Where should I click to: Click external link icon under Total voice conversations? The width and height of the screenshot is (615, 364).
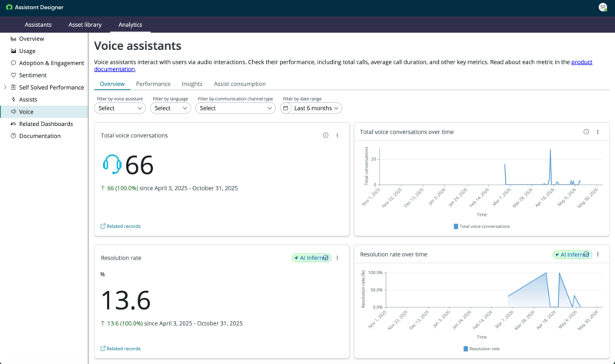pos(103,226)
